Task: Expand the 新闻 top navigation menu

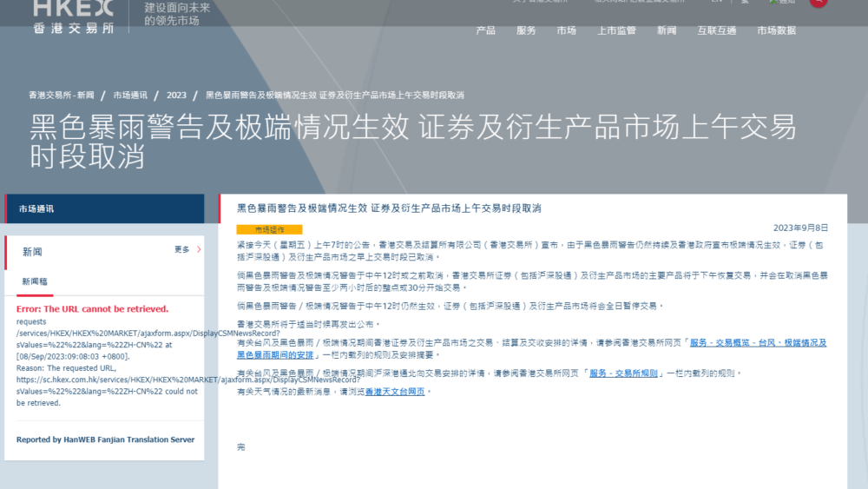Action: click(666, 30)
